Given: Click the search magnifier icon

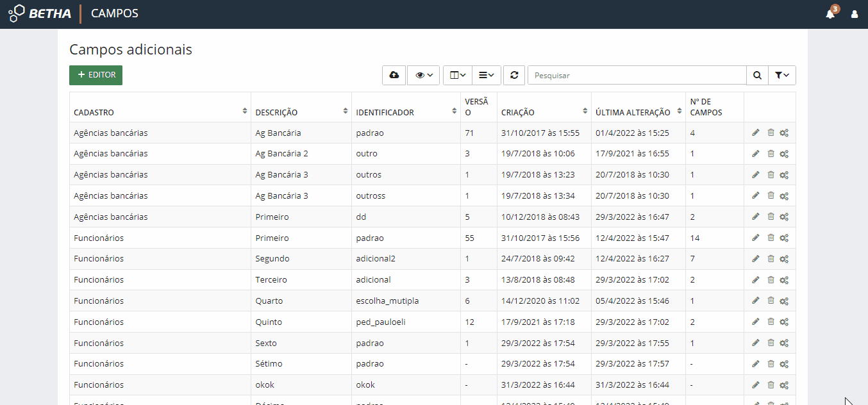Looking at the screenshot, I should (757, 75).
